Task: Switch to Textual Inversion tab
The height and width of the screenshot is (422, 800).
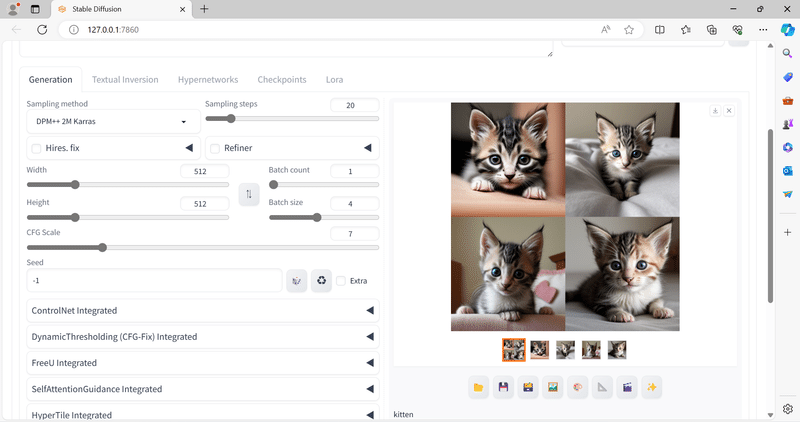Action: [x=125, y=80]
